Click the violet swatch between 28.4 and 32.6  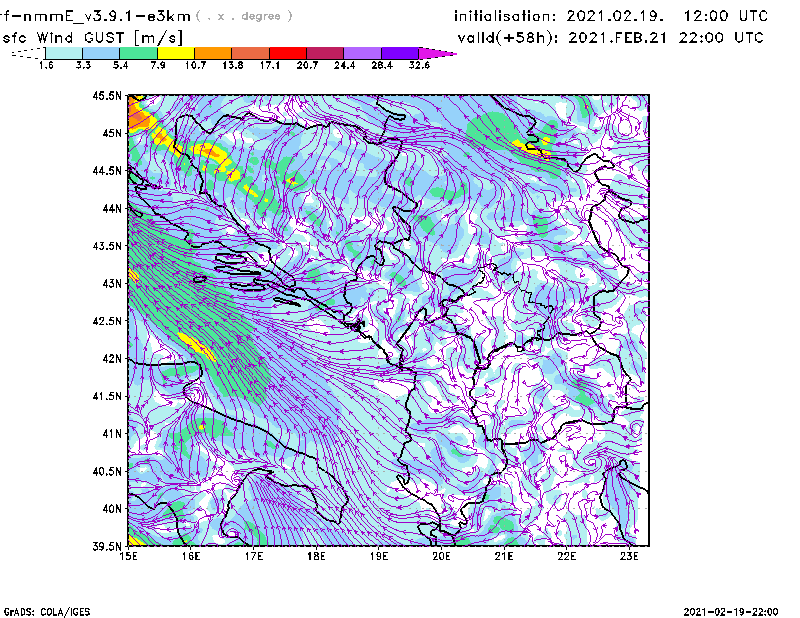[399, 53]
